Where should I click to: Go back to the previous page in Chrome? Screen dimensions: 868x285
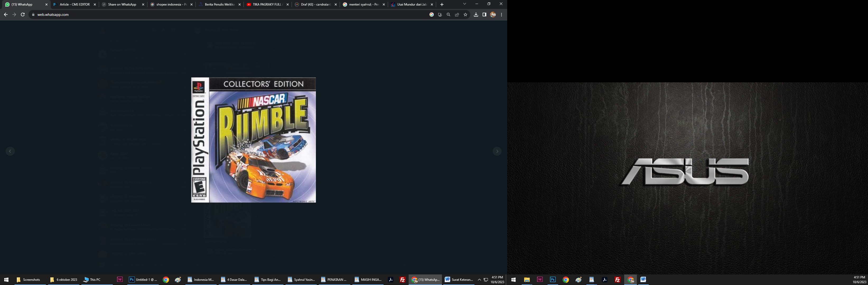point(6,15)
